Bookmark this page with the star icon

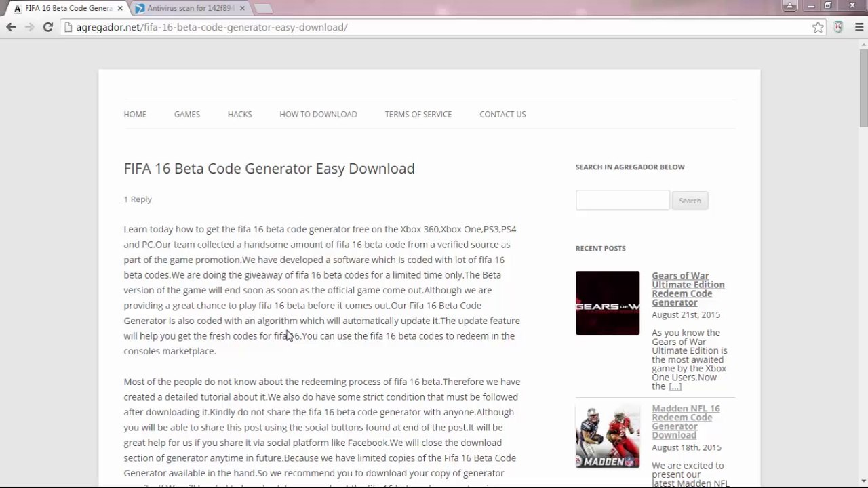pos(818,27)
